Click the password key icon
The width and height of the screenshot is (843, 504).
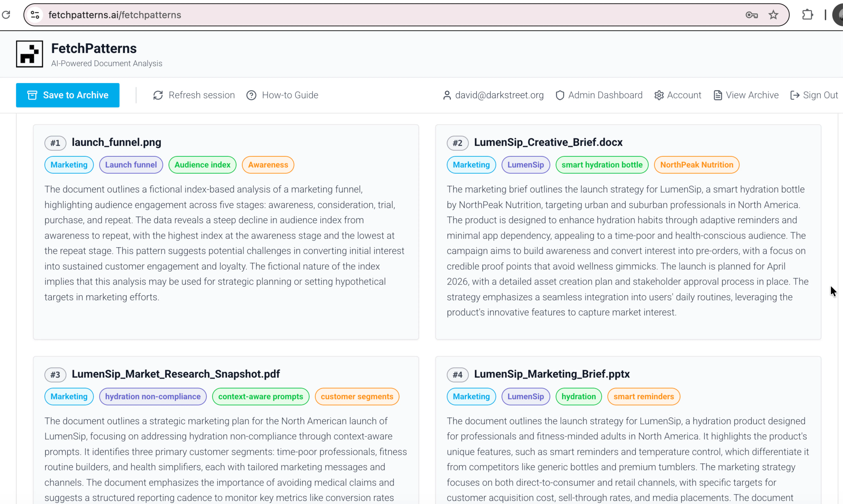(752, 15)
